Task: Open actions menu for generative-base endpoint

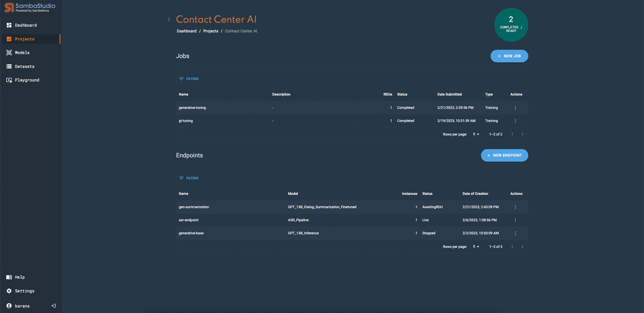Action: (x=515, y=233)
